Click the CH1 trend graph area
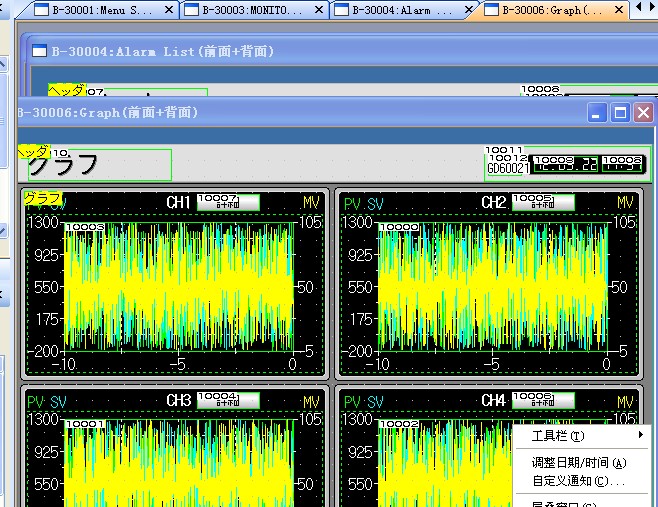Viewport: 658px width, 507px height. point(178,286)
